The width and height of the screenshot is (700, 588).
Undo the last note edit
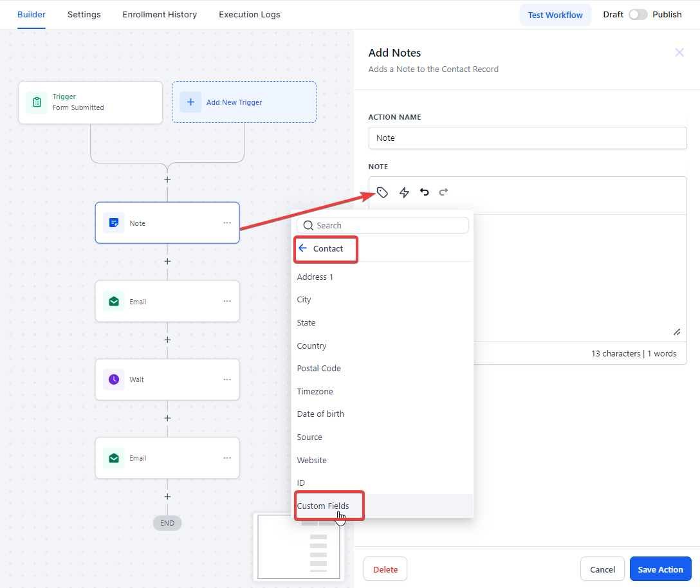424,192
